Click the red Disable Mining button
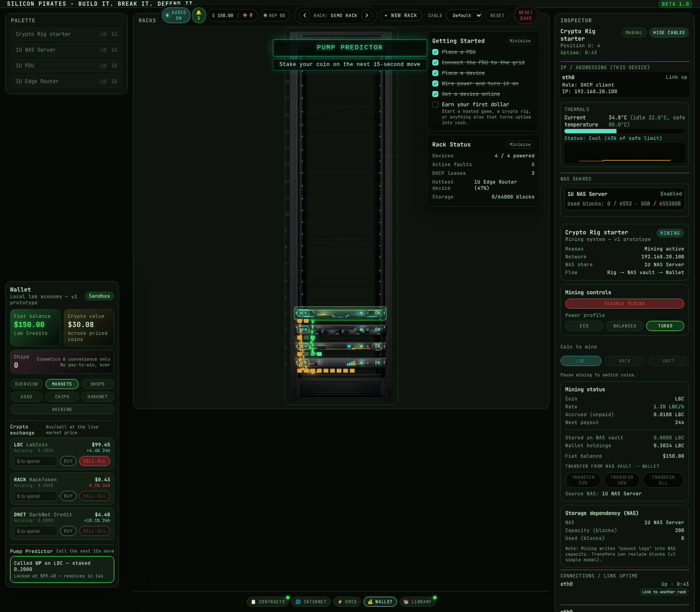The height and width of the screenshot is (612, 700). click(625, 304)
